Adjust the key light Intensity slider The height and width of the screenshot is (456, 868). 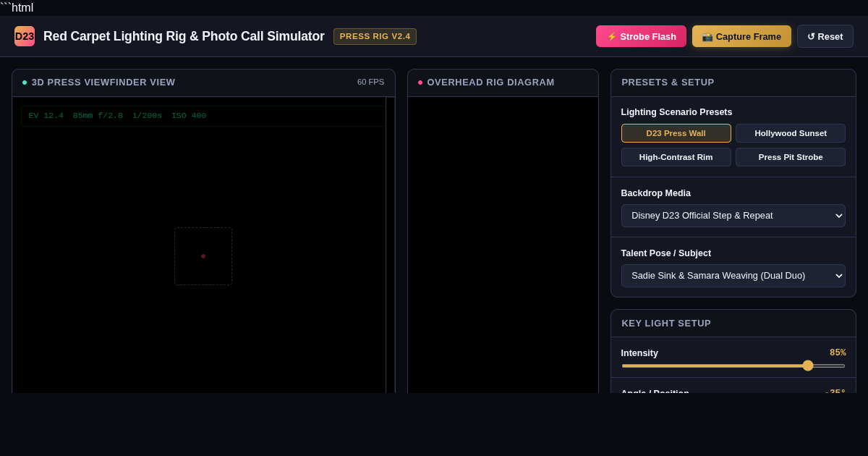tap(733, 366)
